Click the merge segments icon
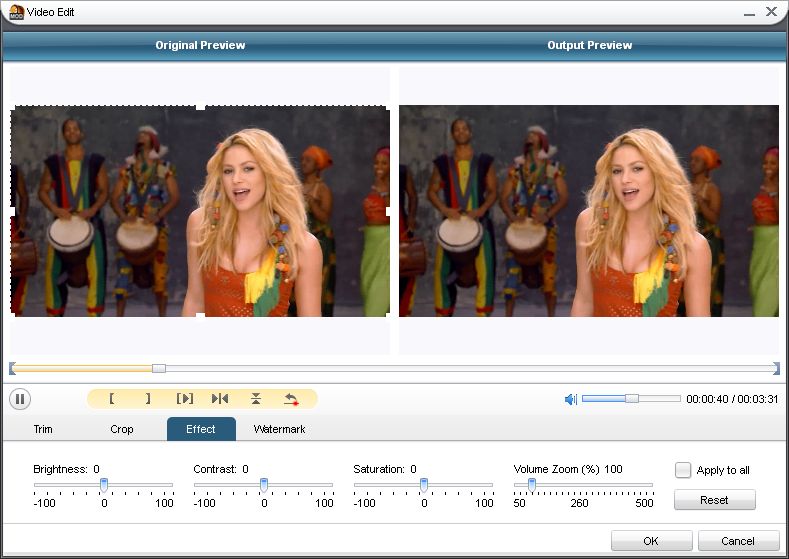Screen dimensions: 789x559 (x=256, y=398)
